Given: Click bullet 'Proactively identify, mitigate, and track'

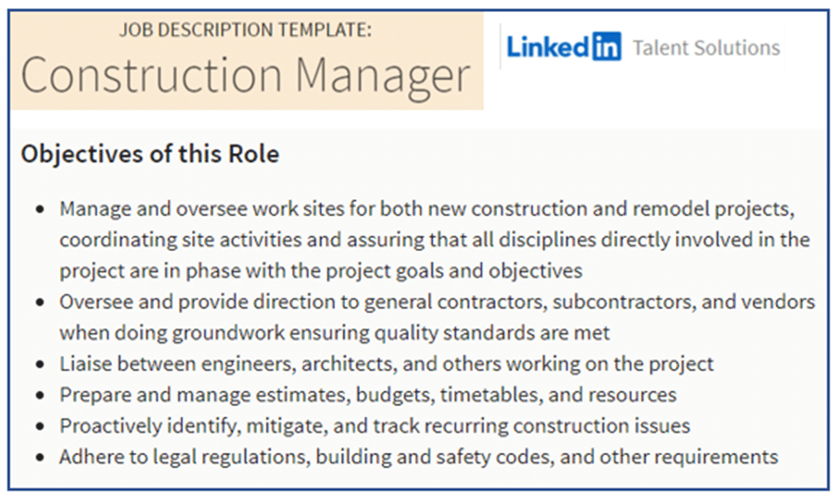Looking at the screenshot, I should (x=375, y=426).
